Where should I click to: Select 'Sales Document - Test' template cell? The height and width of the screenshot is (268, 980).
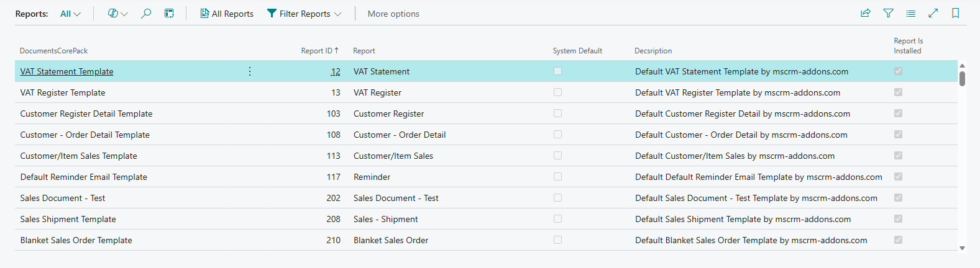[63, 198]
